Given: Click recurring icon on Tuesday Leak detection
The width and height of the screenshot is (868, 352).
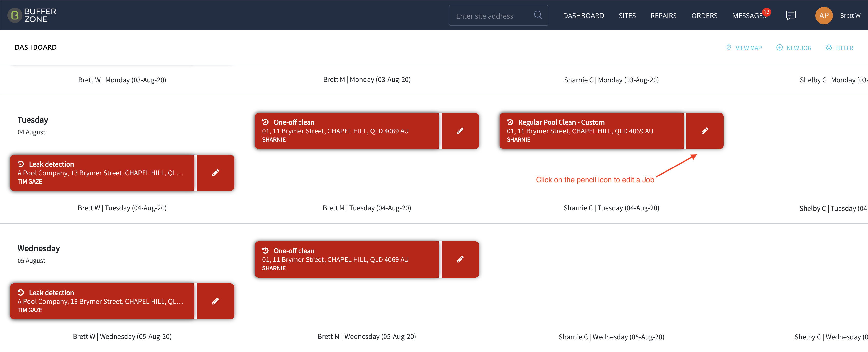Looking at the screenshot, I should tap(20, 164).
